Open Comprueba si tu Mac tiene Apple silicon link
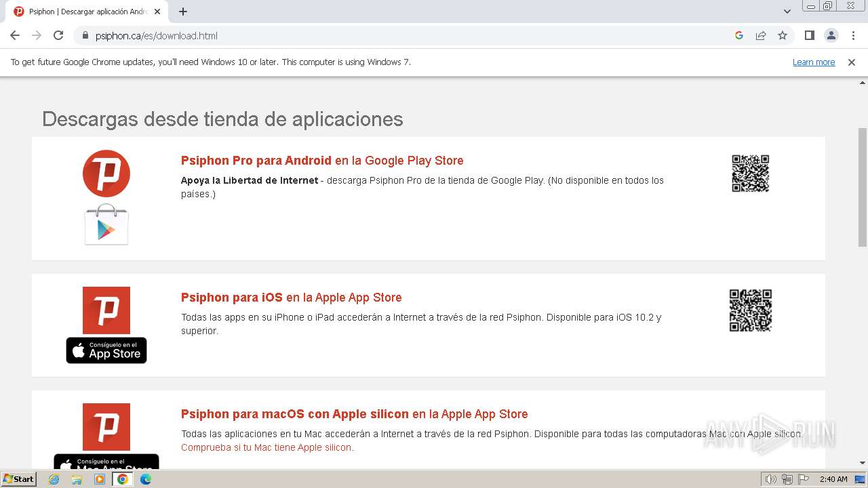Screen dimensions: 868x488 tap(267, 447)
